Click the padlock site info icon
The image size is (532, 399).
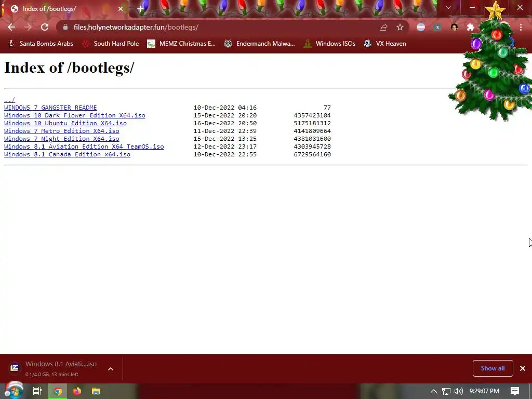coord(65,27)
